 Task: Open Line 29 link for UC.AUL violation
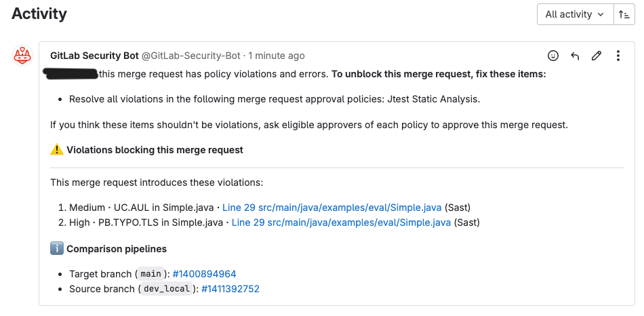click(x=336, y=208)
